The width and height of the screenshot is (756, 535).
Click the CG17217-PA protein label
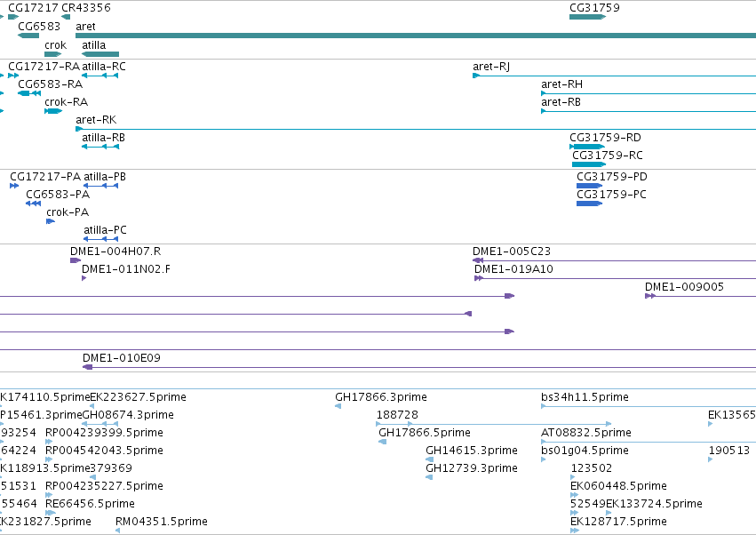click(x=45, y=177)
